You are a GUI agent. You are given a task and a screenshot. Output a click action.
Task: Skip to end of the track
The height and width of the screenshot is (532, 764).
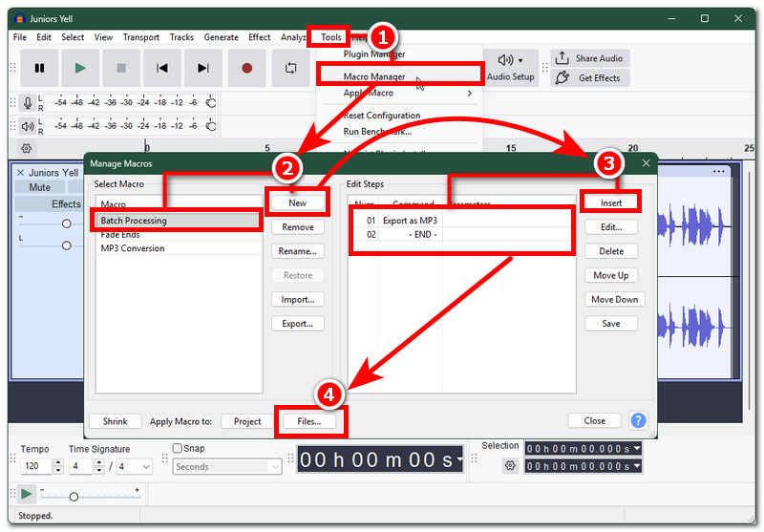(203, 68)
